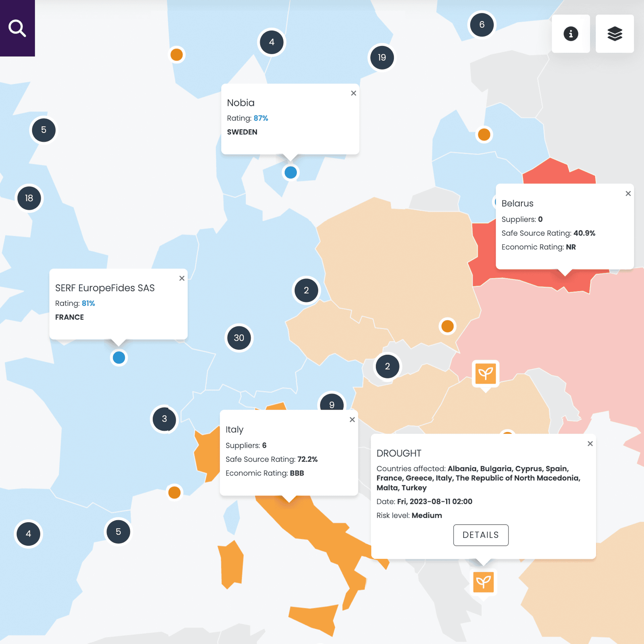This screenshot has height=644, width=644.
Task: Expand the cluster marked 9
Action: click(332, 402)
